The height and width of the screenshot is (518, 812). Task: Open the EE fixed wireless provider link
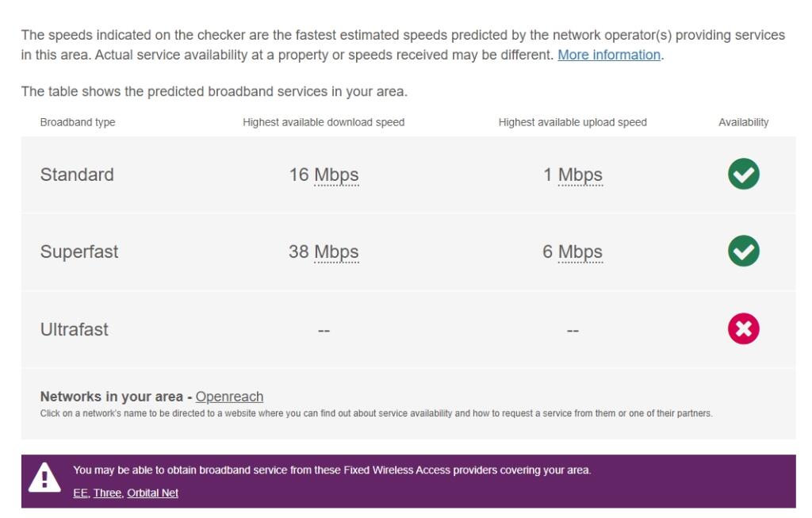[79, 492]
